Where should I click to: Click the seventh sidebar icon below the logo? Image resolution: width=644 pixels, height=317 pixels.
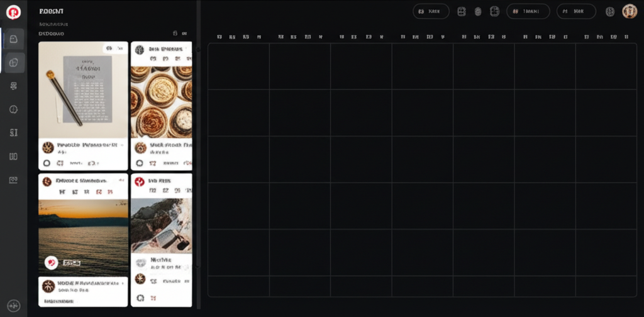point(14,180)
